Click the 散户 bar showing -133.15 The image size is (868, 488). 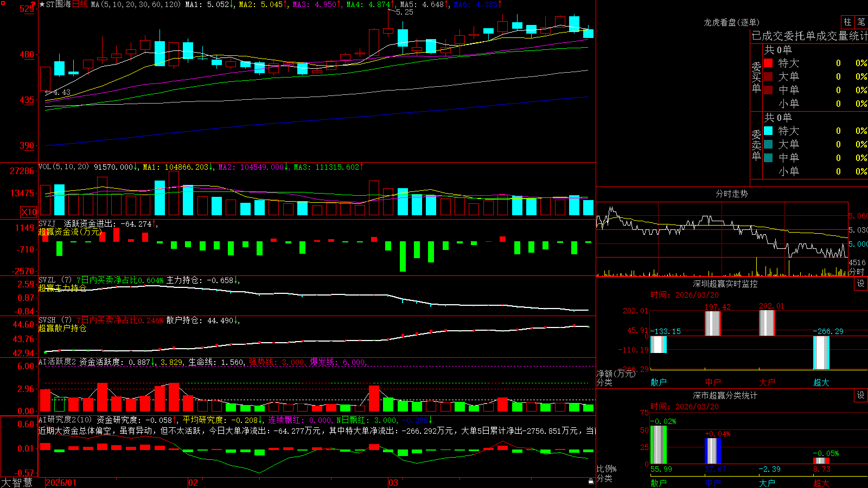click(x=659, y=345)
